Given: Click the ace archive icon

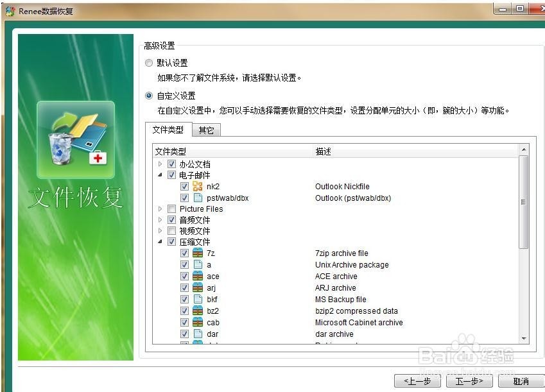Looking at the screenshot, I should pyautogui.click(x=198, y=277).
